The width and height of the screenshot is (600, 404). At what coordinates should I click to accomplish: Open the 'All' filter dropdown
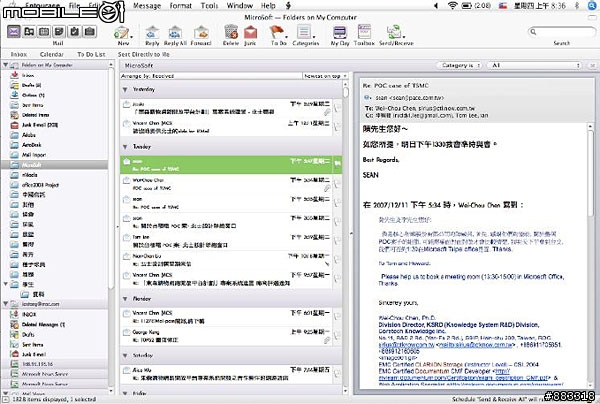point(534,65)
